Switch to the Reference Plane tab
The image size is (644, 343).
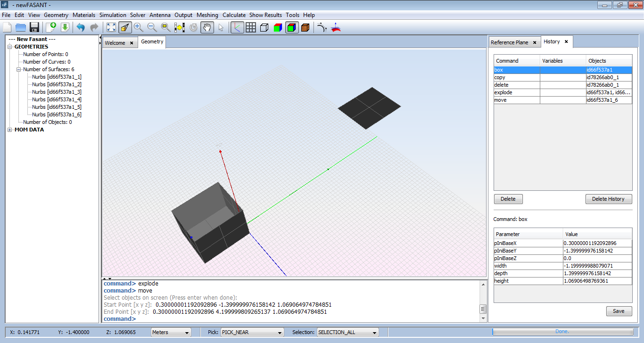509,42
